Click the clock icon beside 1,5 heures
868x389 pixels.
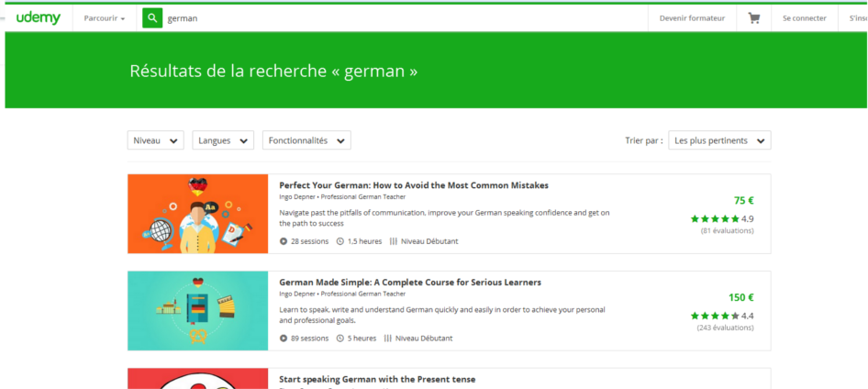340,241
